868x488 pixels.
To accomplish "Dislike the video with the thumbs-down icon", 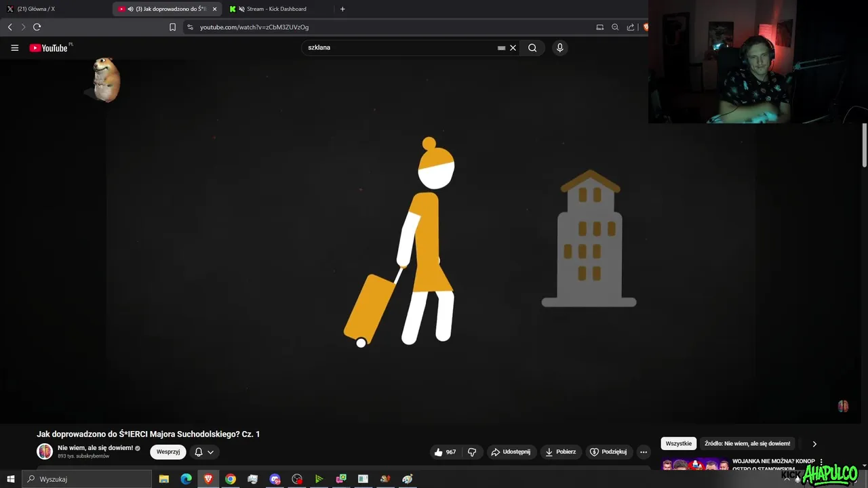I will [x=473, y=452].
